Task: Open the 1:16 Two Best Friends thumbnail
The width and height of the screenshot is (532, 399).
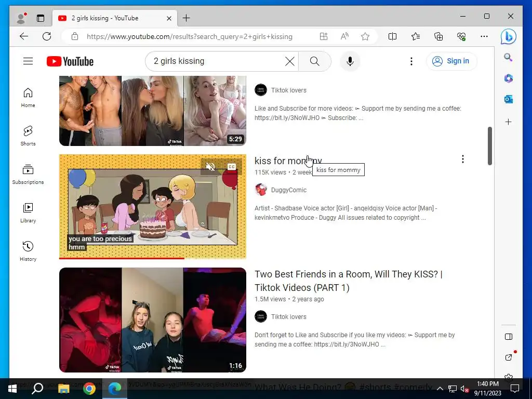Action: point(153,320)
